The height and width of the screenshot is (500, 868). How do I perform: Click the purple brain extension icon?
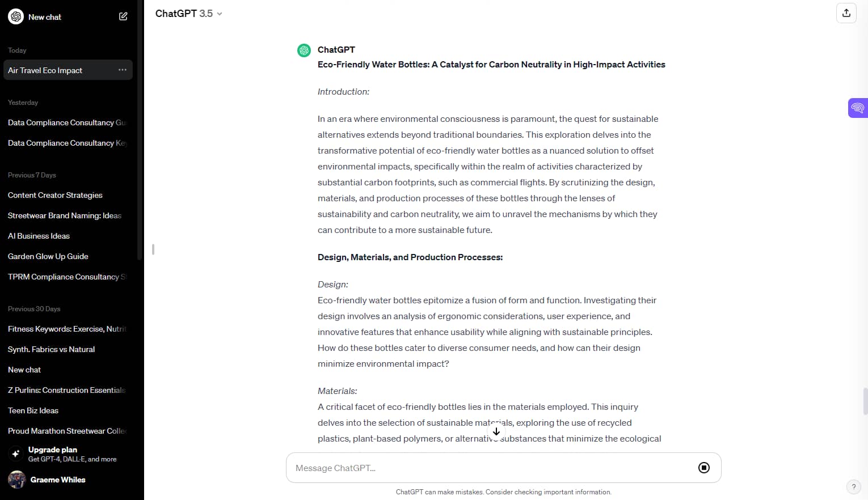(x=857, y=107)
